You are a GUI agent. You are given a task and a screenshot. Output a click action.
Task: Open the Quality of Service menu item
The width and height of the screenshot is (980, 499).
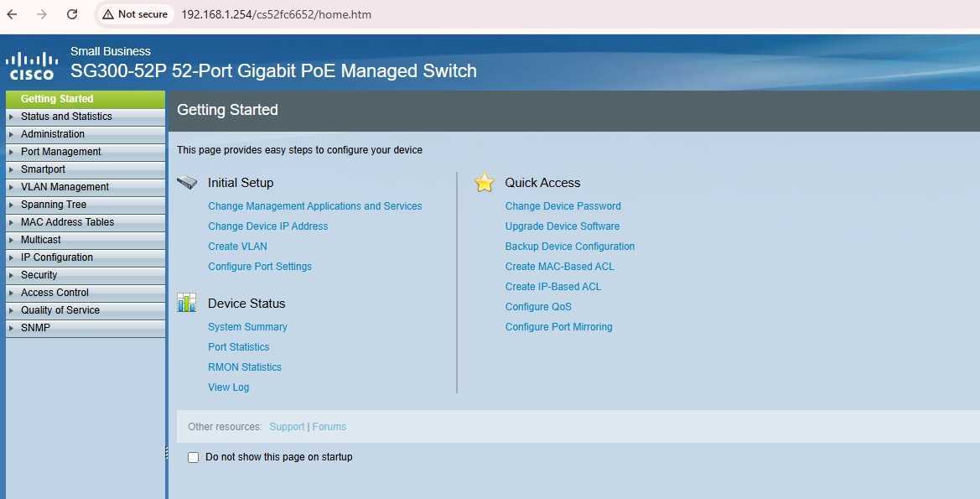(x=86, y=309)
